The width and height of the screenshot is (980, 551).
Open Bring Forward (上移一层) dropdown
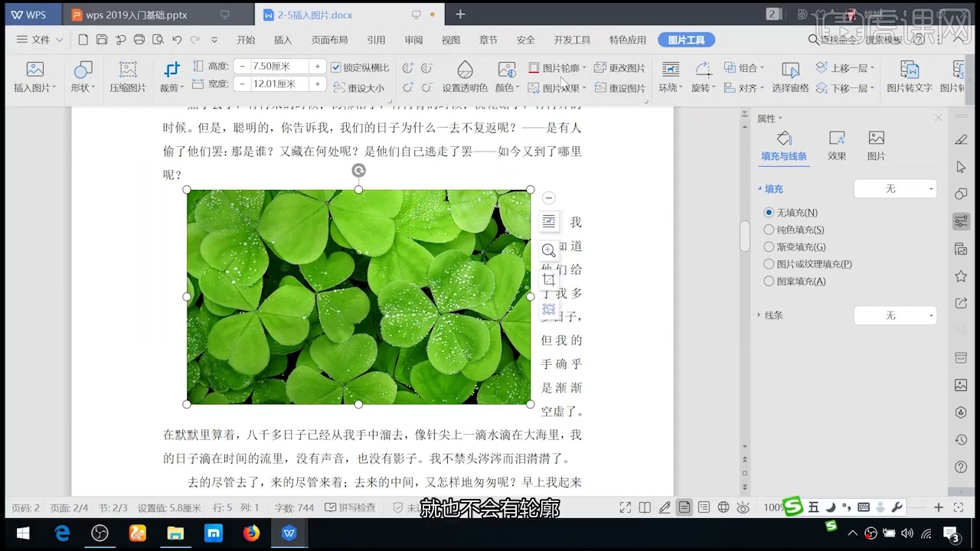coord(845,68)
